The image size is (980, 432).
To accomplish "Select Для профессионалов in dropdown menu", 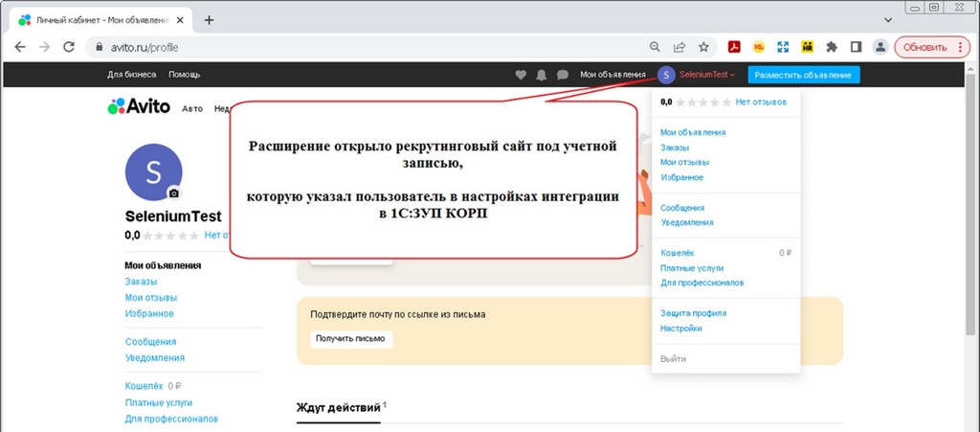I will coord(702,283).
